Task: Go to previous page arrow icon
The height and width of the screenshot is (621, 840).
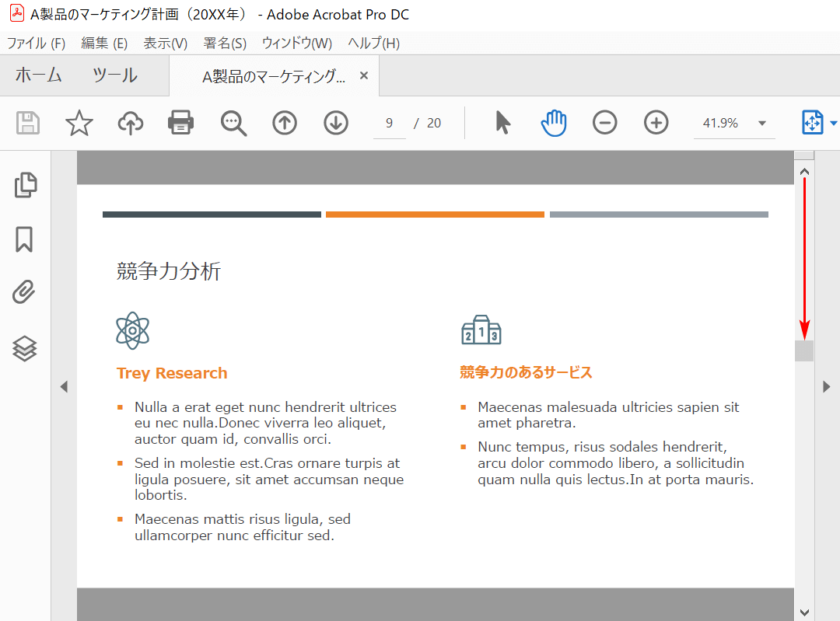Action: 285,123
